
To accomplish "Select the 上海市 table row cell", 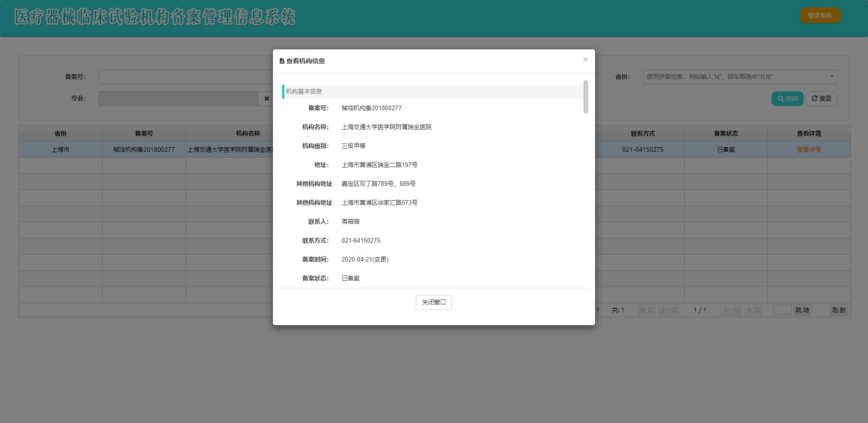I will click(60, 149).
